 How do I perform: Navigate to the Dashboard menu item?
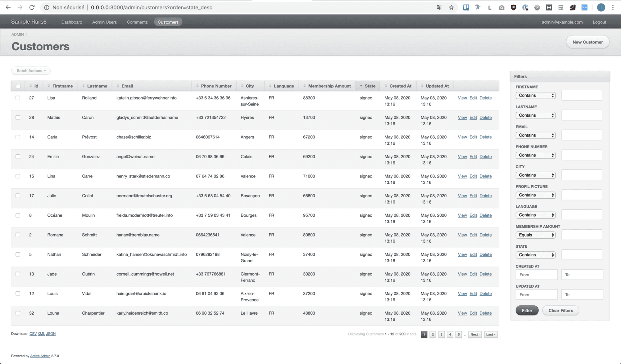point(72,22)
